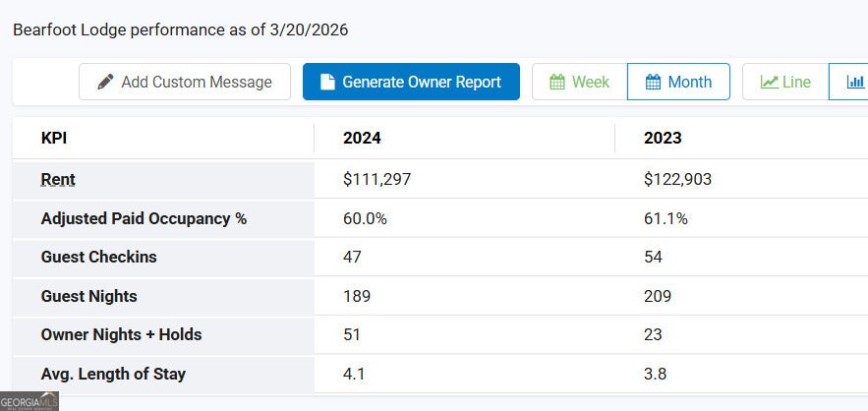The image size is (868, 411).
Task: Open the Add Custom Message dialog
Action: click(x=185, y=82)
